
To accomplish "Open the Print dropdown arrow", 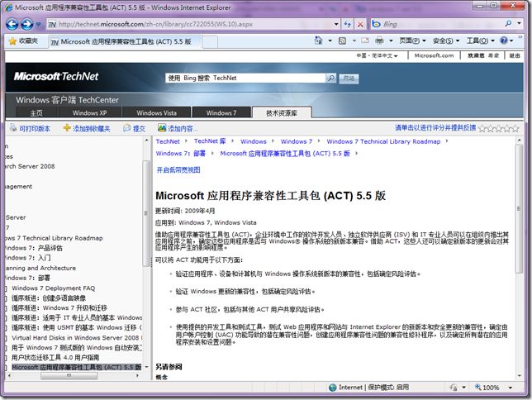I will pos(391,41).
